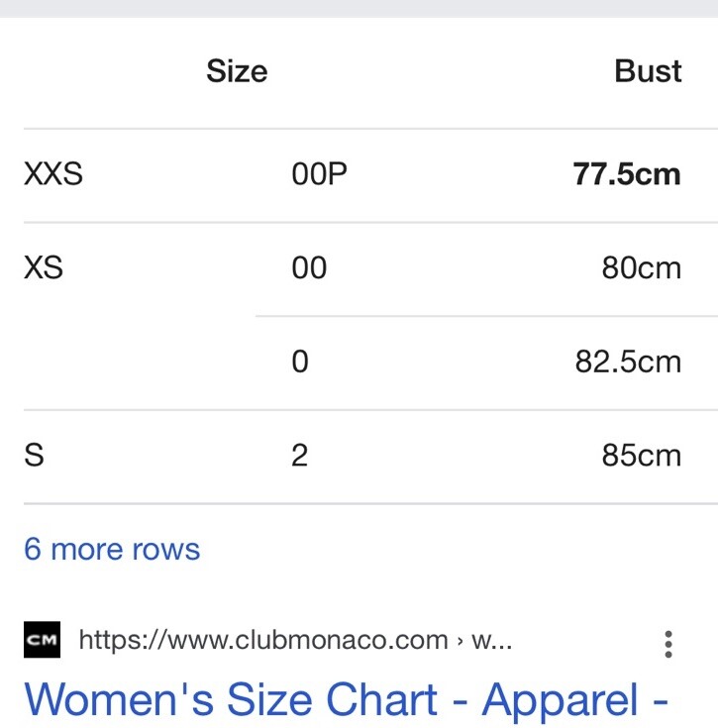Select the 'Bust' column header

[x=648, y=71]
